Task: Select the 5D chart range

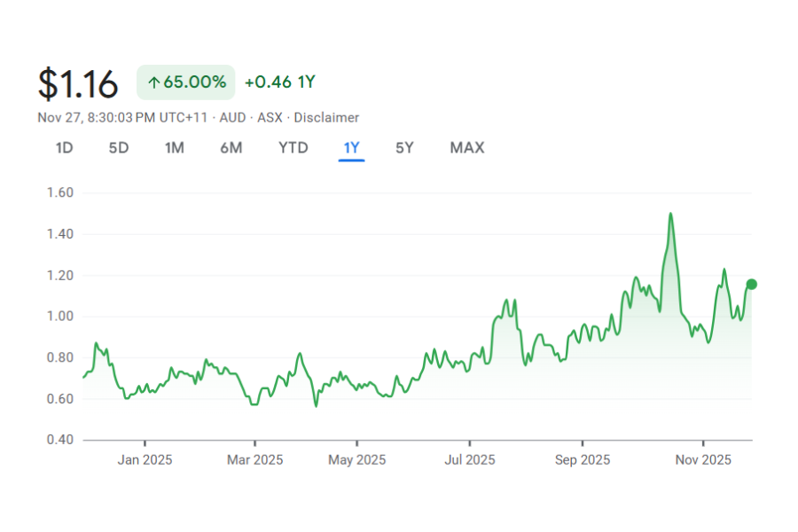Action: (x=119, y=148)
